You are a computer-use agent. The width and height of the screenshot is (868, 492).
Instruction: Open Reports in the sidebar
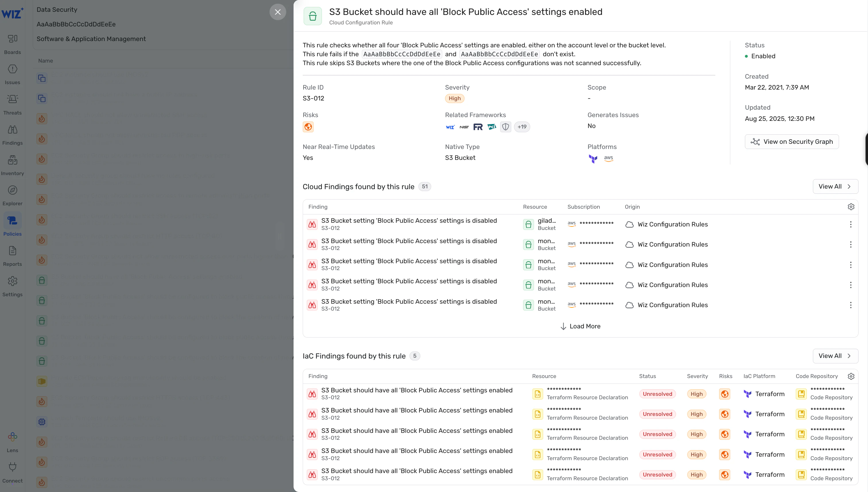pos(13,256)
